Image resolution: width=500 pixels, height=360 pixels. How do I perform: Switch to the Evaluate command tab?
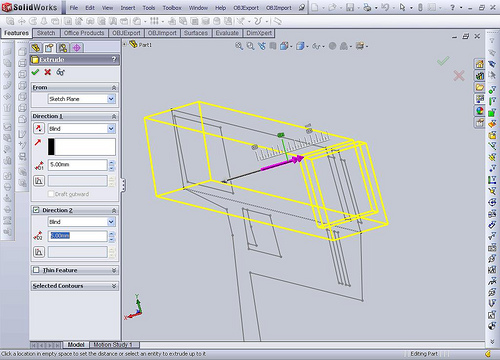click(x=227, y=33)
